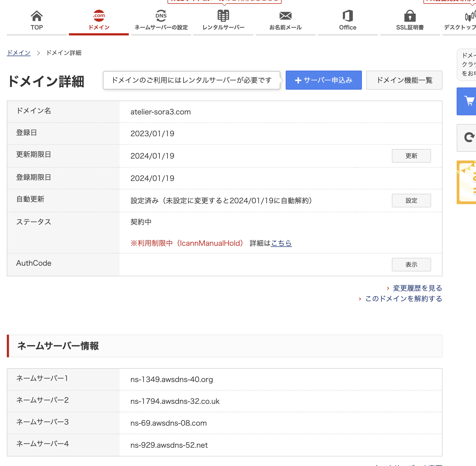Open the DNS nameserver settings icon

pos(161,16)
